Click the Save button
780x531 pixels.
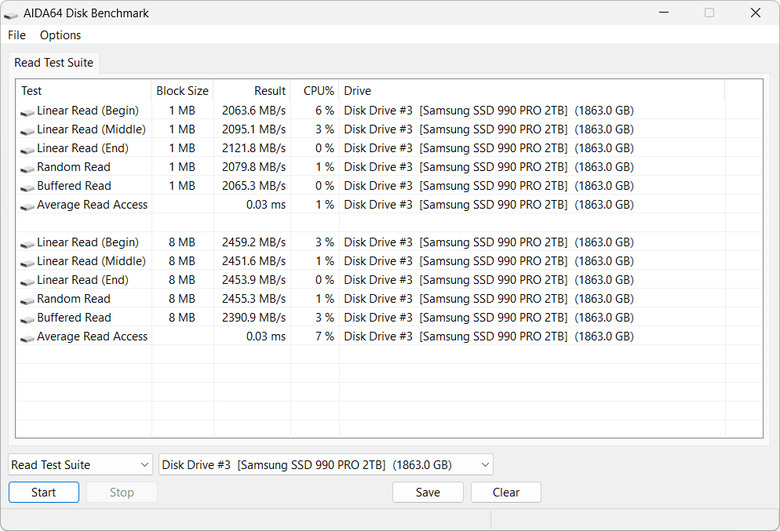click(x=428, y=492)
